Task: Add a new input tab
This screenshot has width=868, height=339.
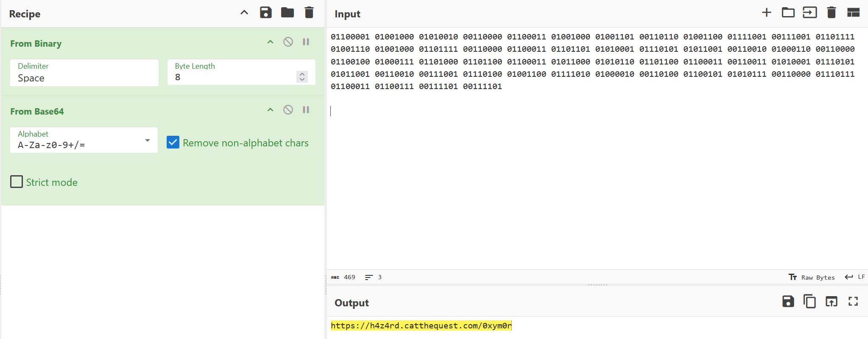Action: coord(766,13)
